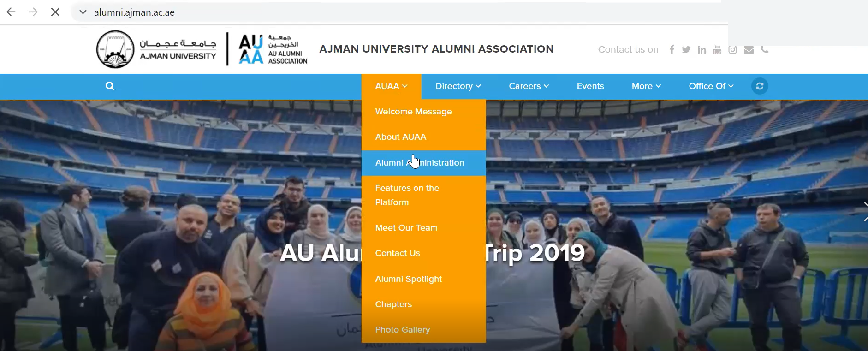Open the Twitter contact icon
Viewport: 868px width, 351px height.
[686, 50]
